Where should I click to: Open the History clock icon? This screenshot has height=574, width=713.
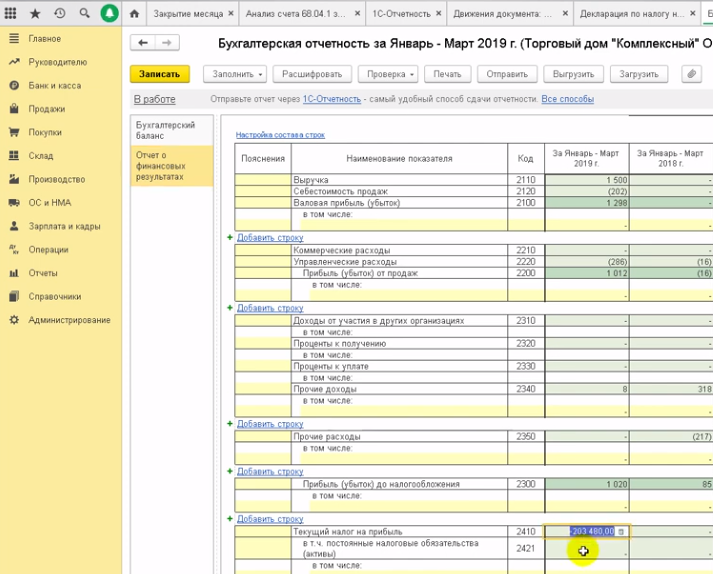point(60,14)
